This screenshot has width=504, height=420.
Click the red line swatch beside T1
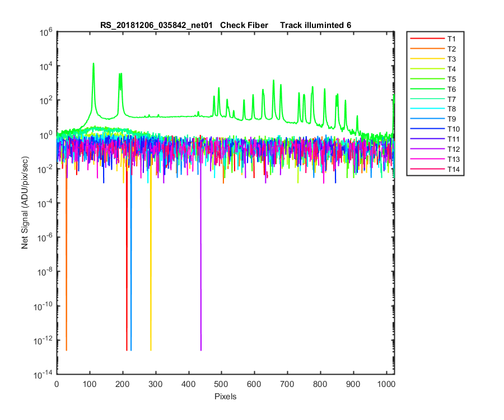click(x=427, y=39)
